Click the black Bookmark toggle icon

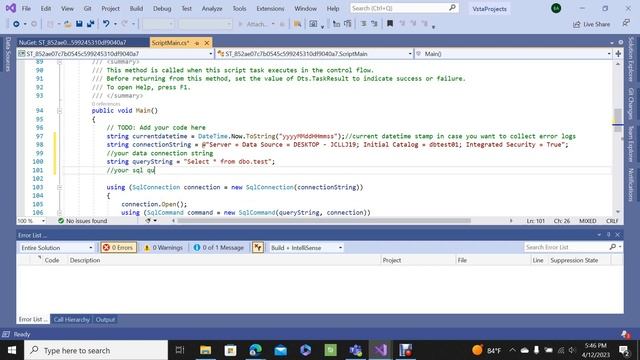point(390,24)
